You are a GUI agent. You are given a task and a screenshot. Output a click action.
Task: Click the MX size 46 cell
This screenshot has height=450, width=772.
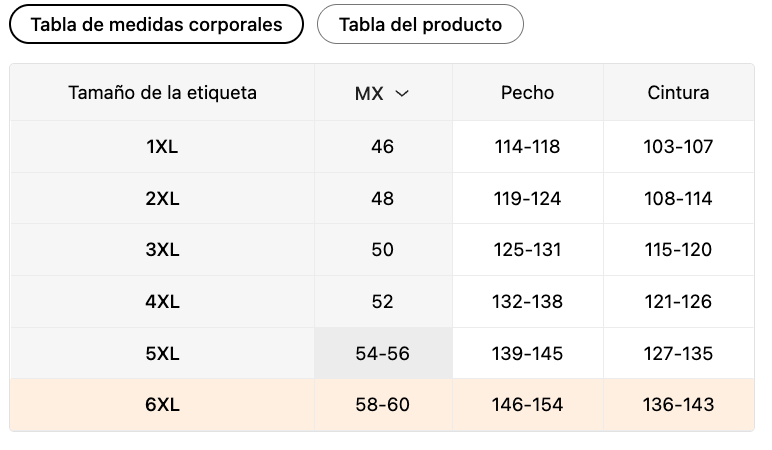pyautogui.click(x=382, y=147)
